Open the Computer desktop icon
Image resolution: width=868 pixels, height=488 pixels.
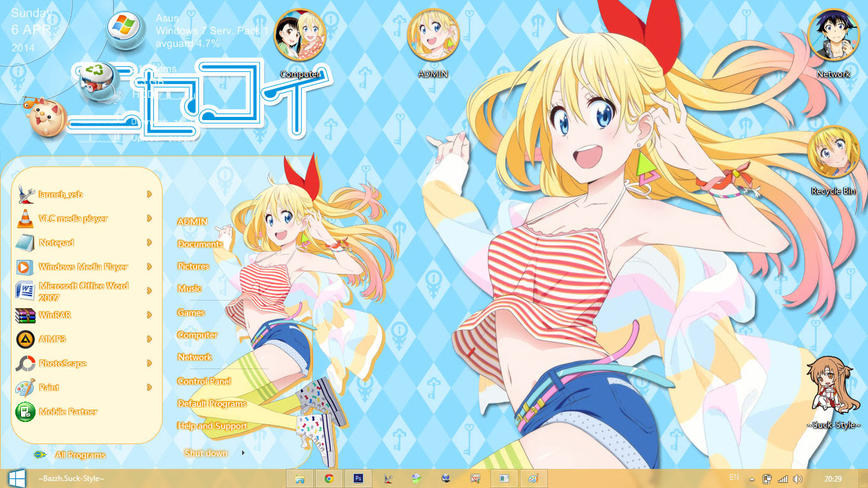[x=299, y=44]
